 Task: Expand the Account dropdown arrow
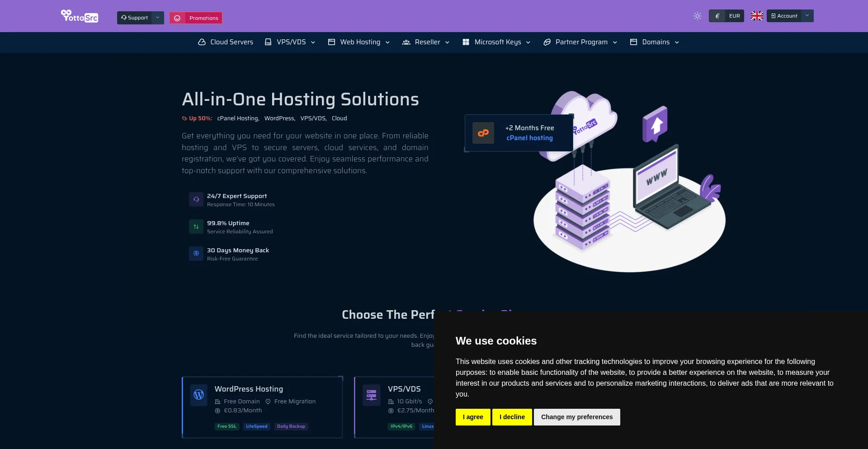tap(807, 15)
